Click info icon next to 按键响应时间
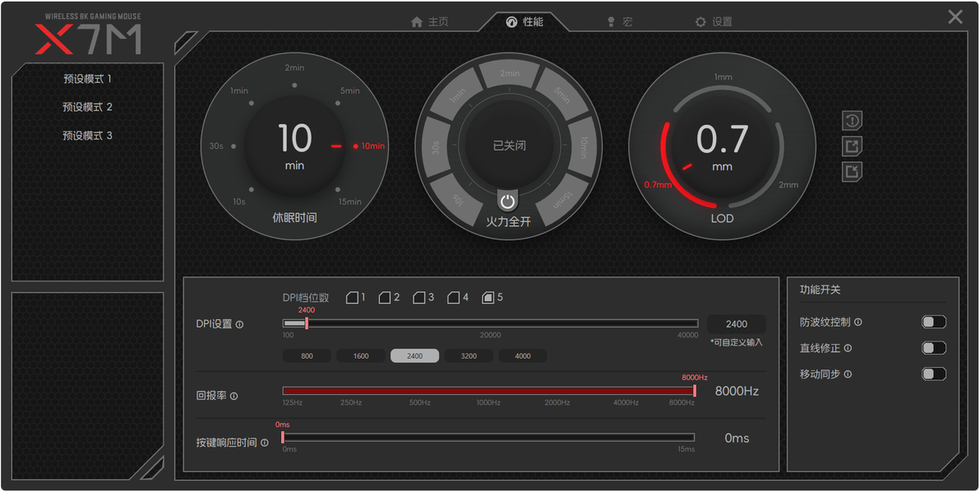The height and width of the screenshot is (492, 980). pyautogui.click(x=265, y=443)
